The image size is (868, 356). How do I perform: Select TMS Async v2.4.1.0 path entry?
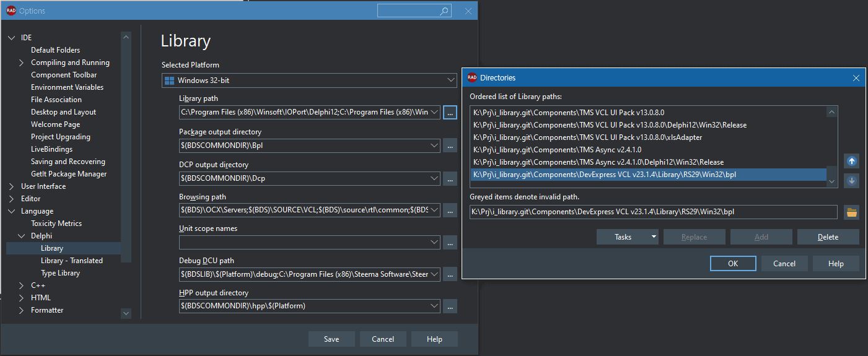point(557,150)
